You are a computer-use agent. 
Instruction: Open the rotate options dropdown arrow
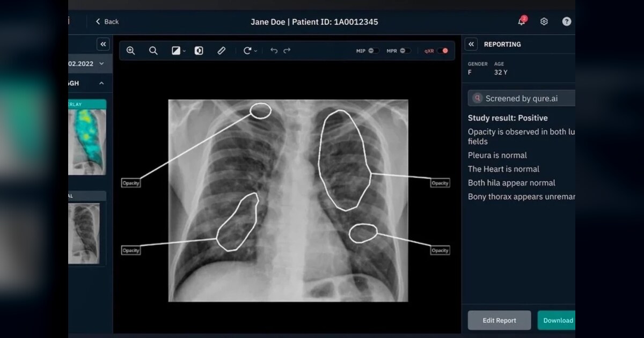(x=256, y=51)
